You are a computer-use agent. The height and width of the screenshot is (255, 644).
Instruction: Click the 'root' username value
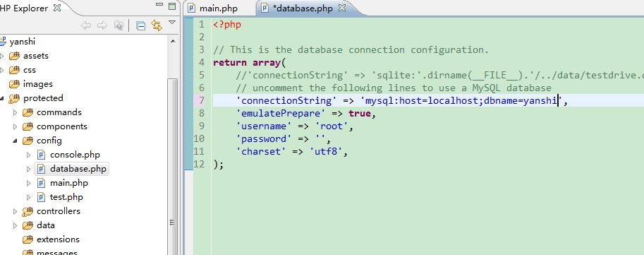click(331, 126)
